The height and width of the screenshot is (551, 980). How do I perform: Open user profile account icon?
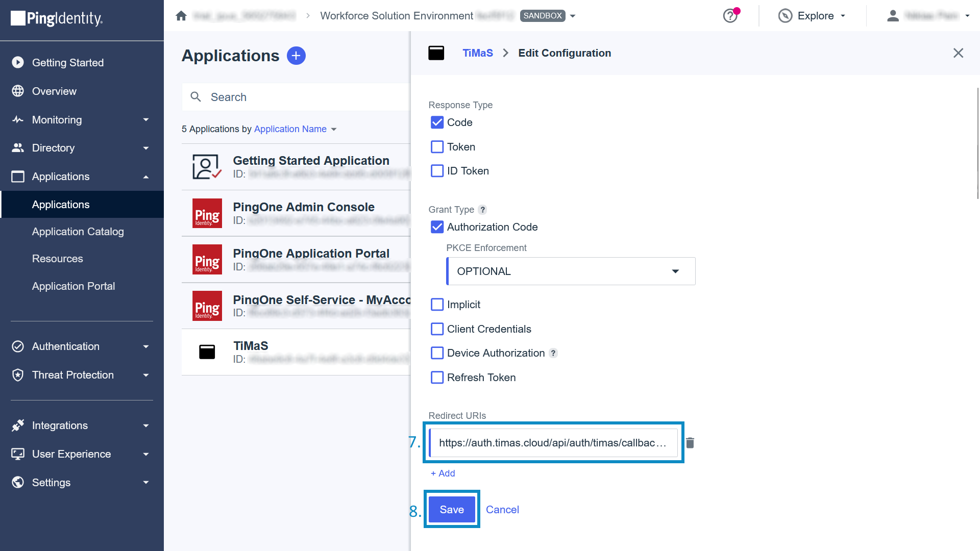point(893,16)
